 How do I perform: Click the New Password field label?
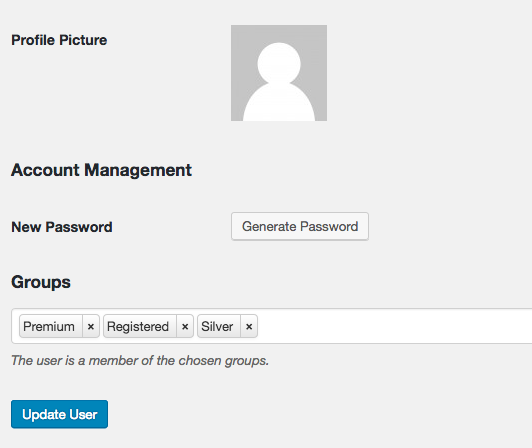62,227
